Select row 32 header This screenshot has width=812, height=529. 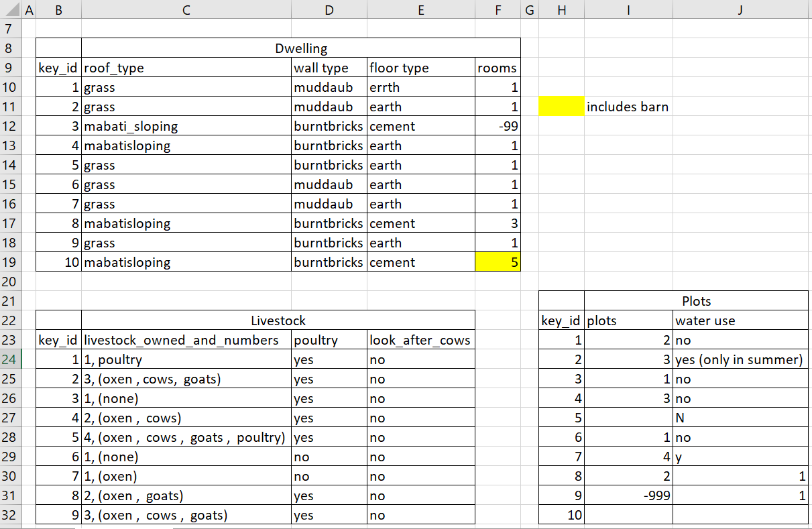11,515
